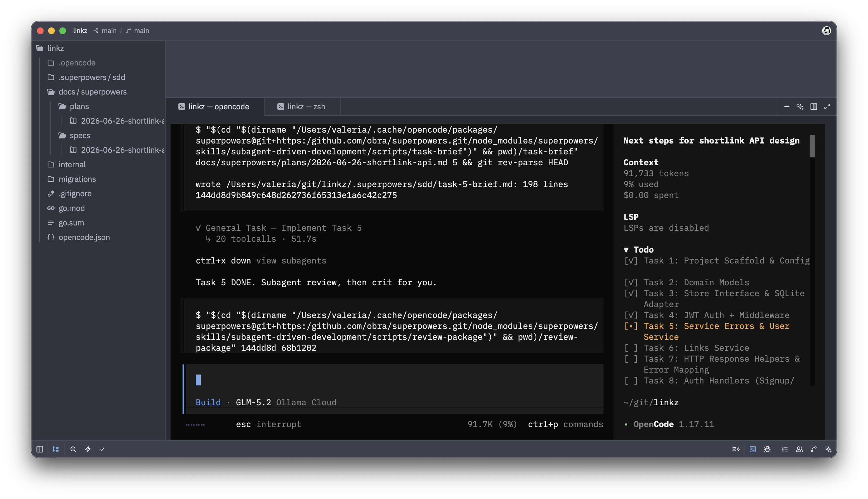Click Task 5 DONE message line
868x499 pixels.
pos(316,283)
